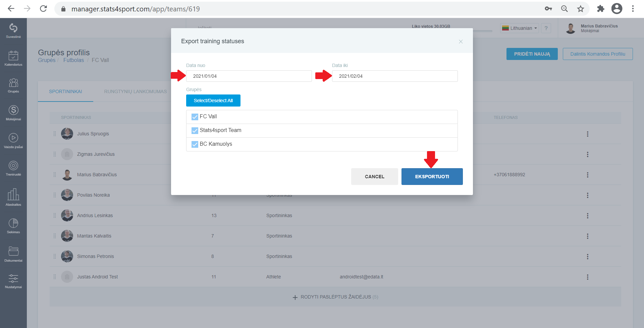This screenshot has height=328, width=644.
Task: Open Kalendorius calendar in sidebar
Action: click(x=13, y=58)
